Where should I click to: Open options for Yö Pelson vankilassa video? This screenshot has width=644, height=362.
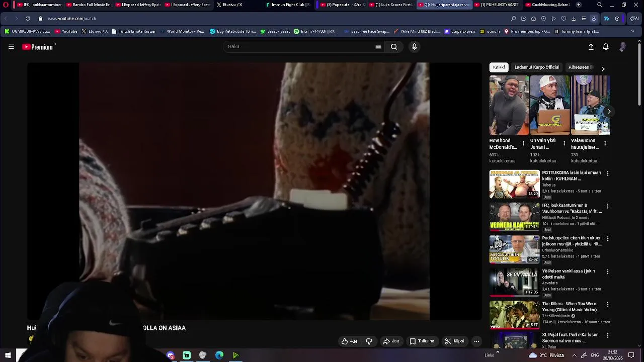coord(607,271)
